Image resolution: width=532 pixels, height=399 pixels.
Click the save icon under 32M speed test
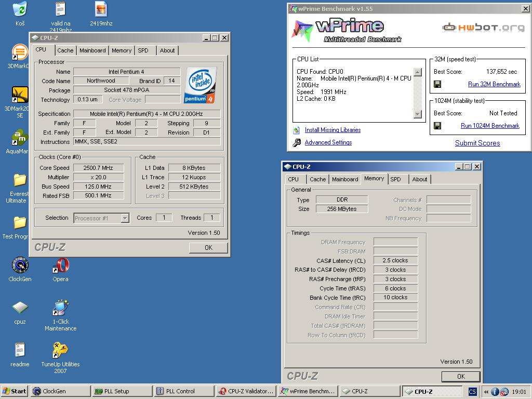click(x=437, y=84)
